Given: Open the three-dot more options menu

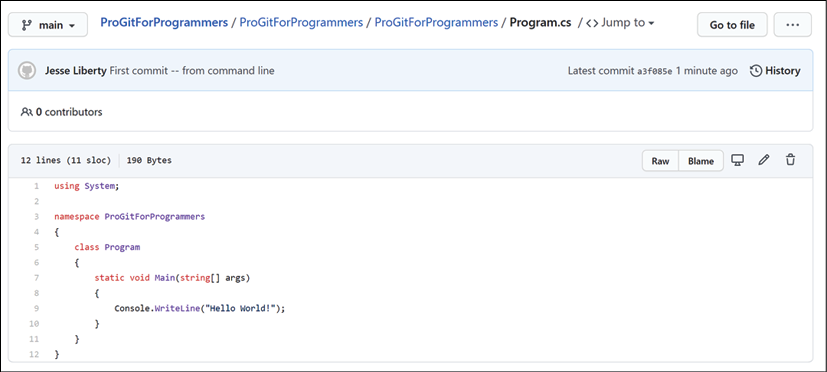Looking at the screenshot, I should tap(792, 25).
